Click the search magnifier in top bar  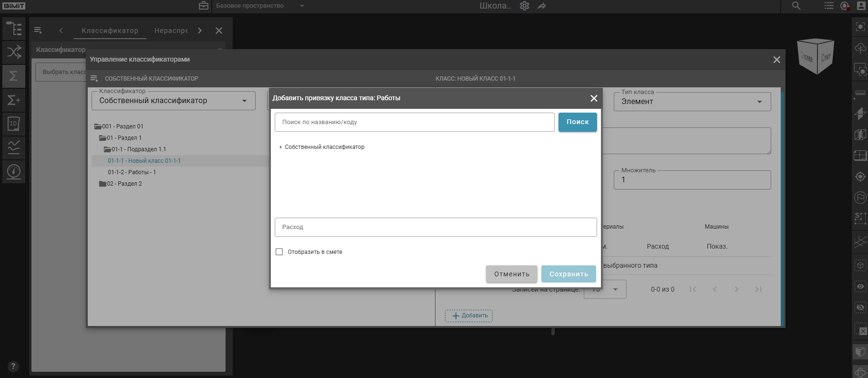click(x=796, y=6)
